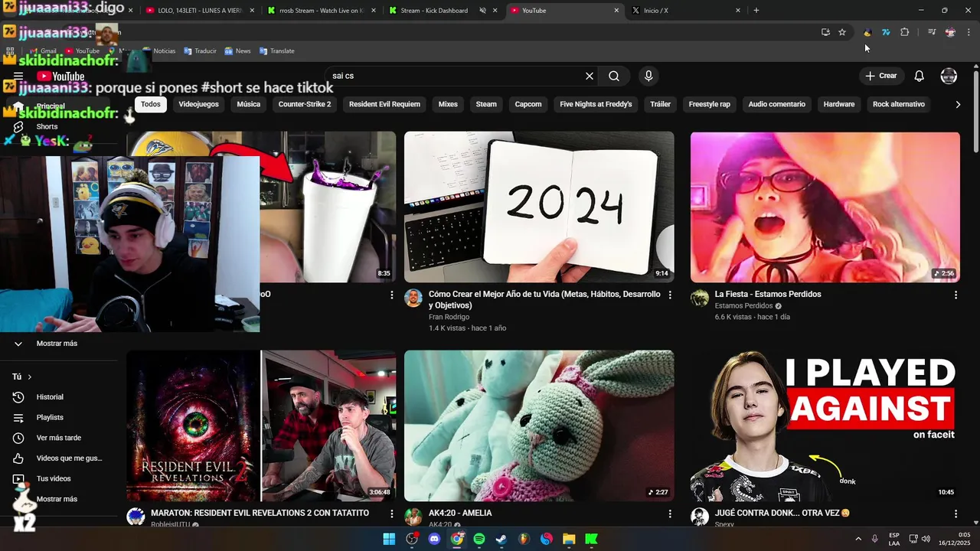Open options for the AK4:20 - AMELIA video
This screenshot has width=980, height=551.
click(x=670, y=514)
